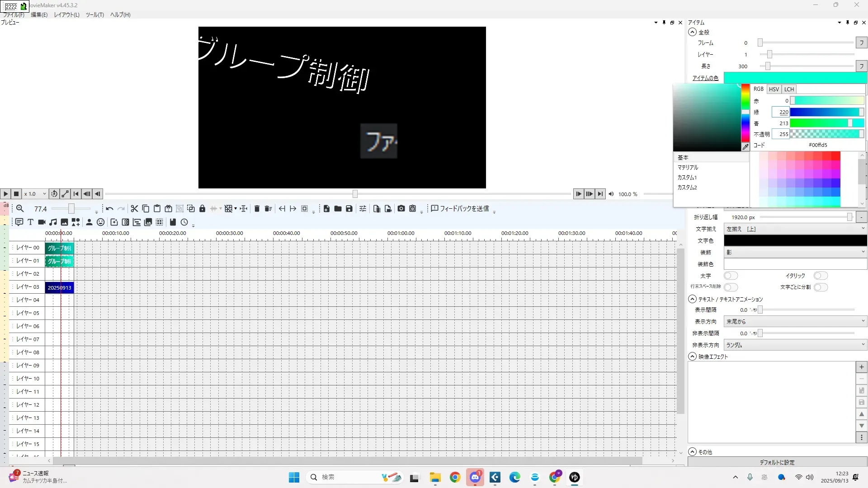Switch to the HSV color tab

[774, 89]
